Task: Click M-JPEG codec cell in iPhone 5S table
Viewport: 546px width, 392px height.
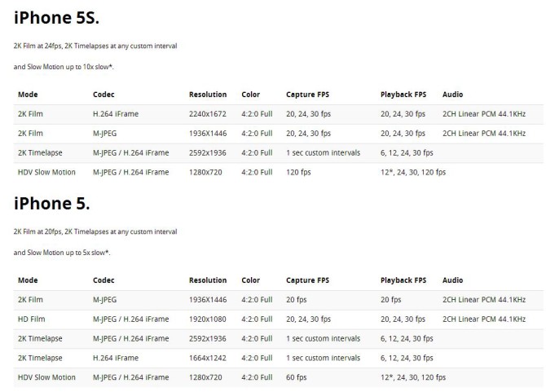Action: tap(105, 134)
